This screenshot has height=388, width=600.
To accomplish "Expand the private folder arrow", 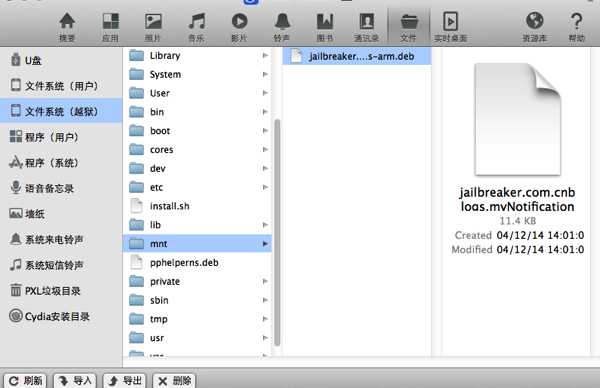I will click(x=265, y=281).
